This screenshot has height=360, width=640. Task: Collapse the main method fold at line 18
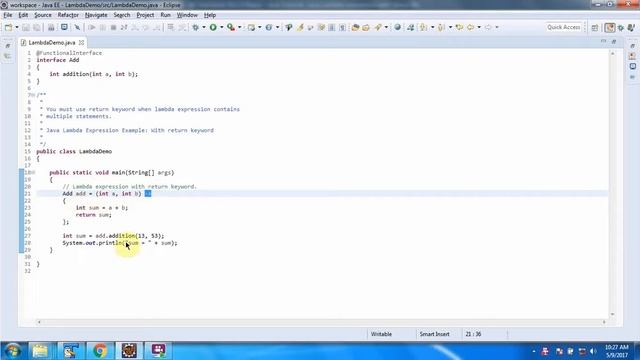click(33, 173)
